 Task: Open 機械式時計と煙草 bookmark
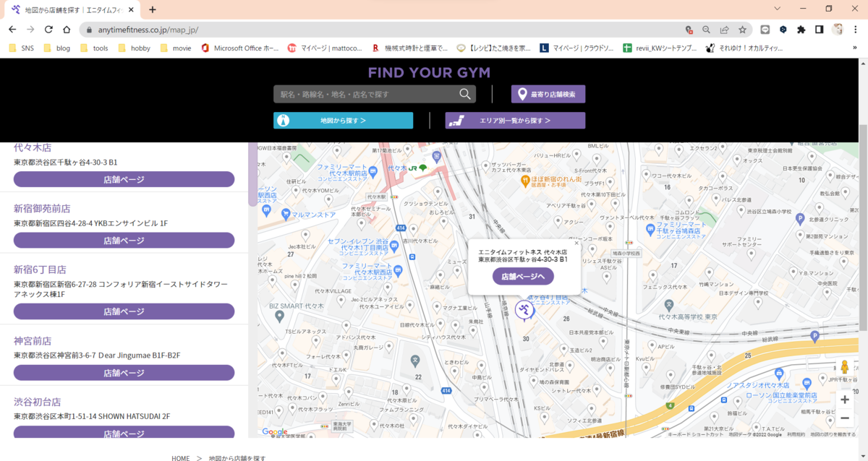(x=410, y=48)
